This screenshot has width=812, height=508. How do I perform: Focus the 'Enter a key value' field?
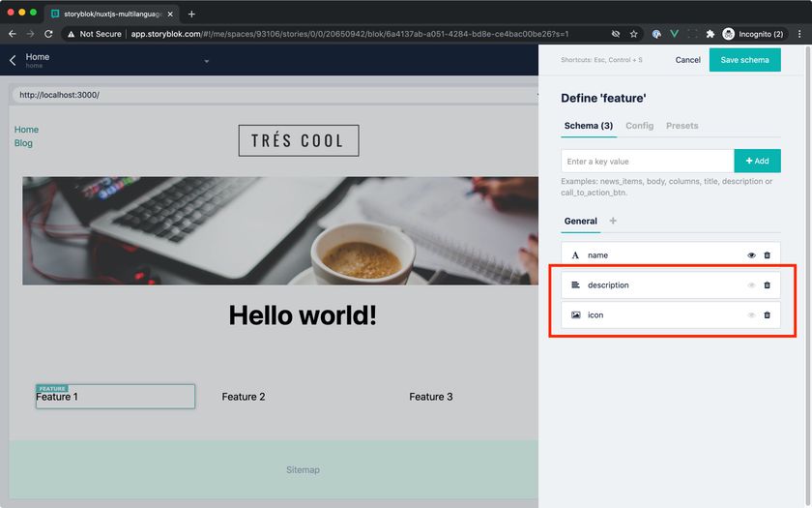(648, 162)
